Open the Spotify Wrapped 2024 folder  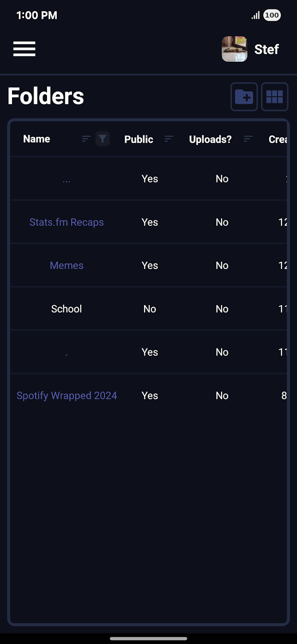click(x=67, y=395)
